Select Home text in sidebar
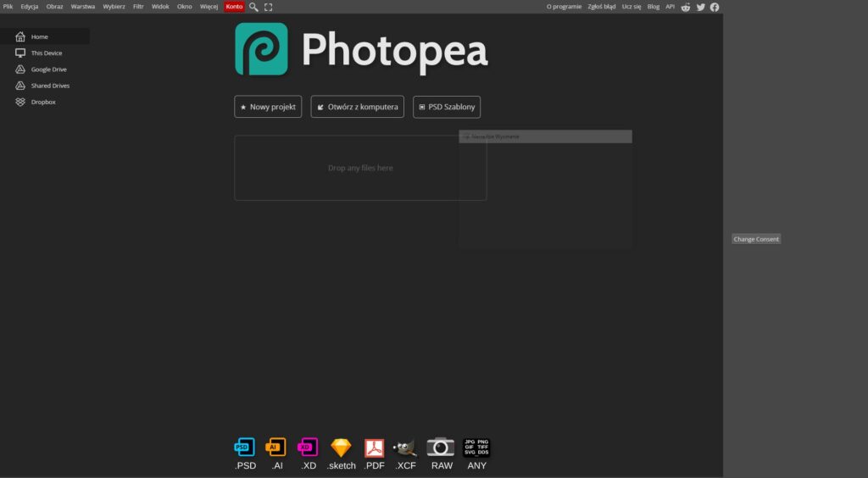The width and height of the screenshot is (868, 478). point(39,36)
